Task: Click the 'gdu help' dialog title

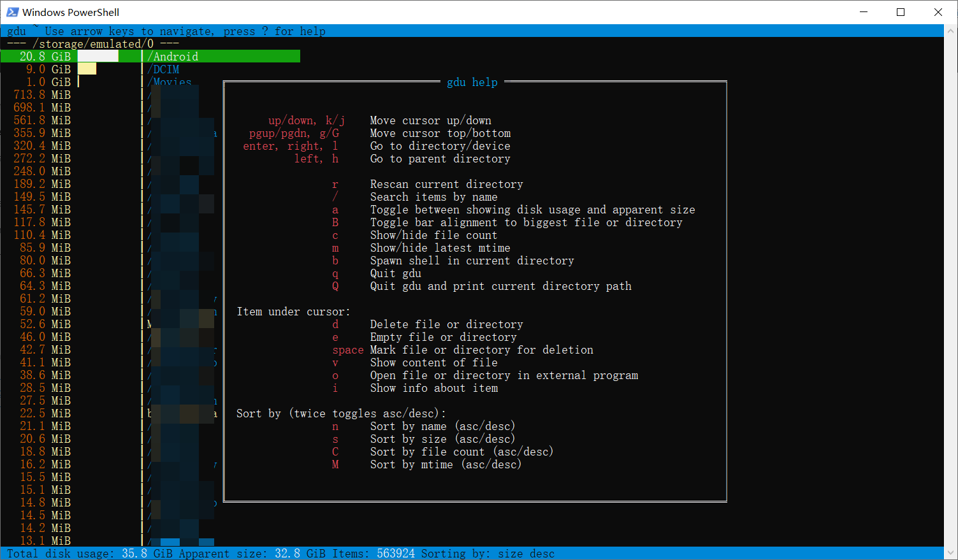Action: pos(472,82)
